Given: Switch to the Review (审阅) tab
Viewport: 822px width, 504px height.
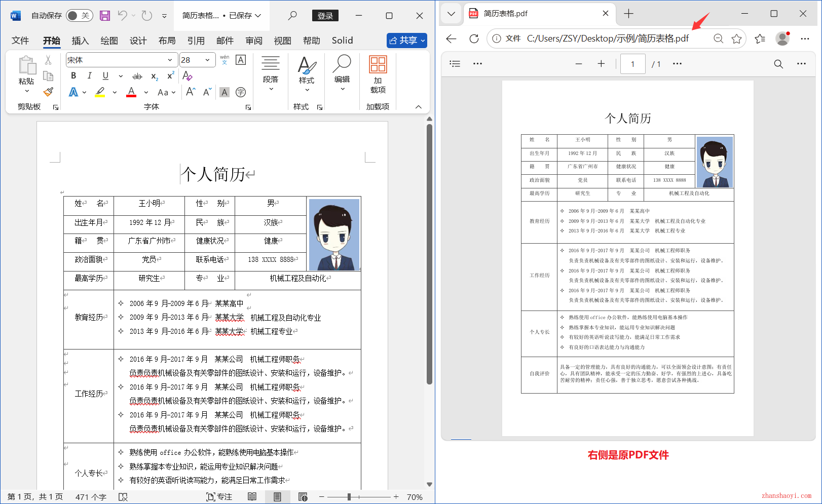Looking at the screenshot, I should (x=254, y=41).
